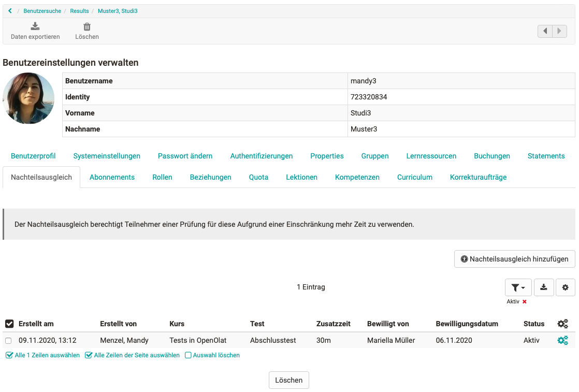
Task: Click Alle Zeilen der Seite auswählen
Action: click(x=132, y=355)
